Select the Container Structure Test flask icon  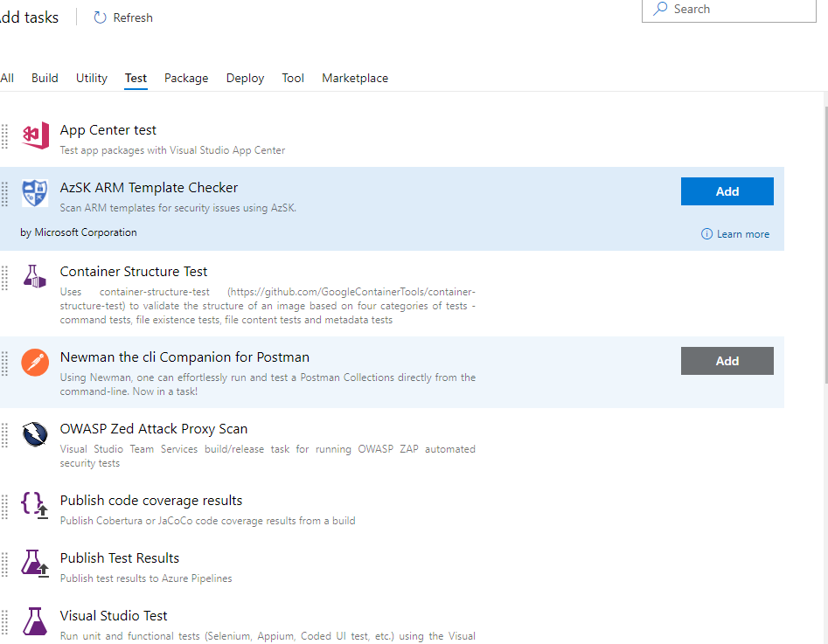34,276
